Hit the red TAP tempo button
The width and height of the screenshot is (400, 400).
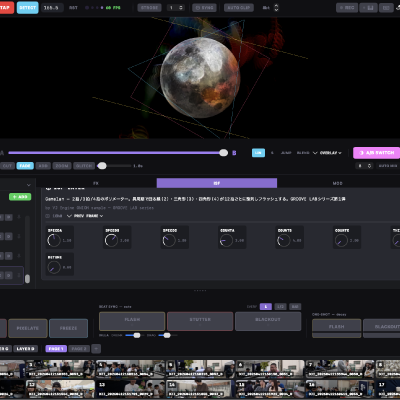pyautogui.click(x=6, y=8)
